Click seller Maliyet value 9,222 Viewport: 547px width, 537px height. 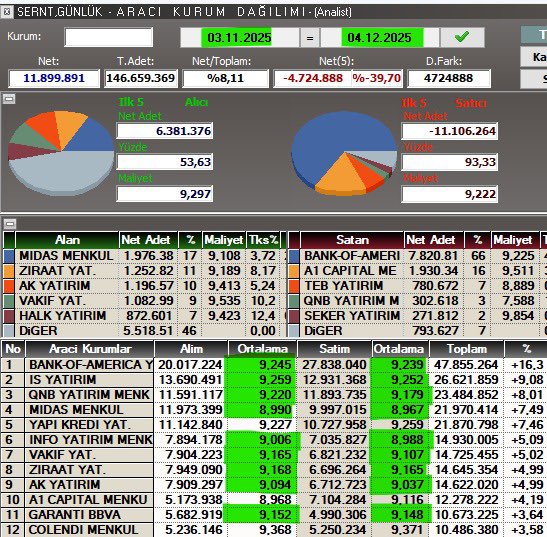pyautogui.click(x=450, y=194)
